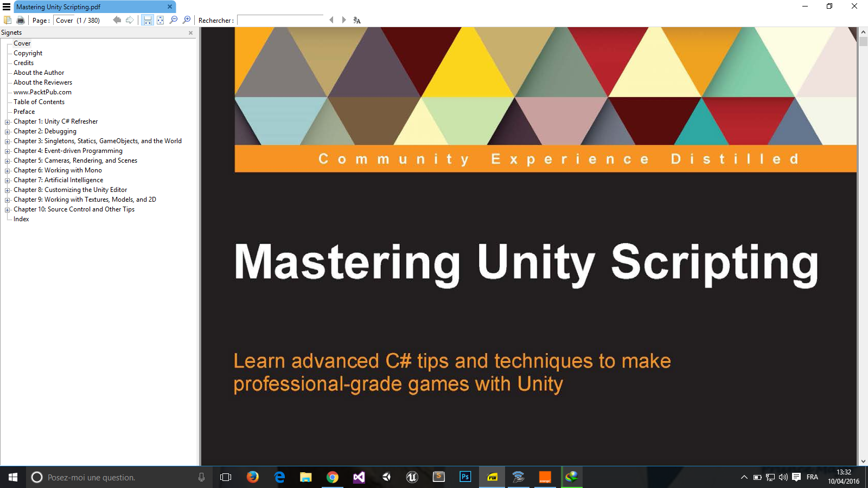Open the Preface bookmark
This screenshot has height=488, width=868.
click(24, 112)
